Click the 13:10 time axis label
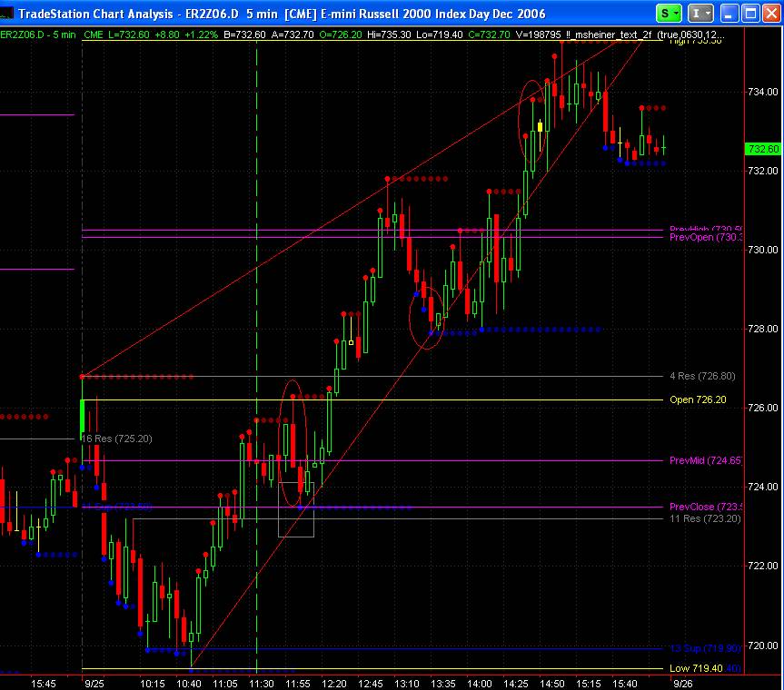784x690 pixels. 407,684
